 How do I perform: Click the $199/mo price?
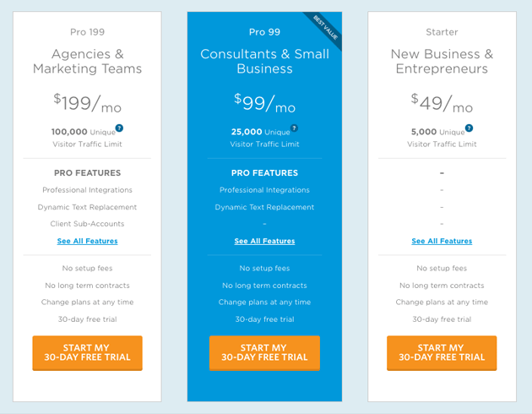click(x=88, y=103)
